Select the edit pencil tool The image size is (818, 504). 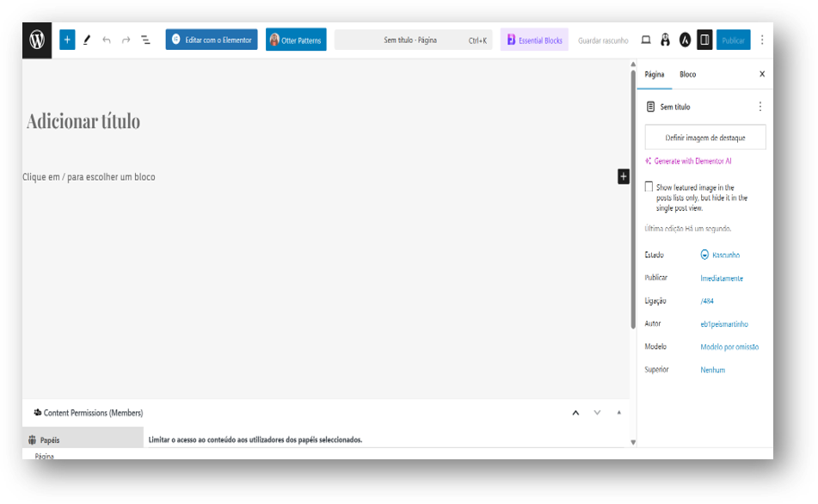(x=87, y=40)
